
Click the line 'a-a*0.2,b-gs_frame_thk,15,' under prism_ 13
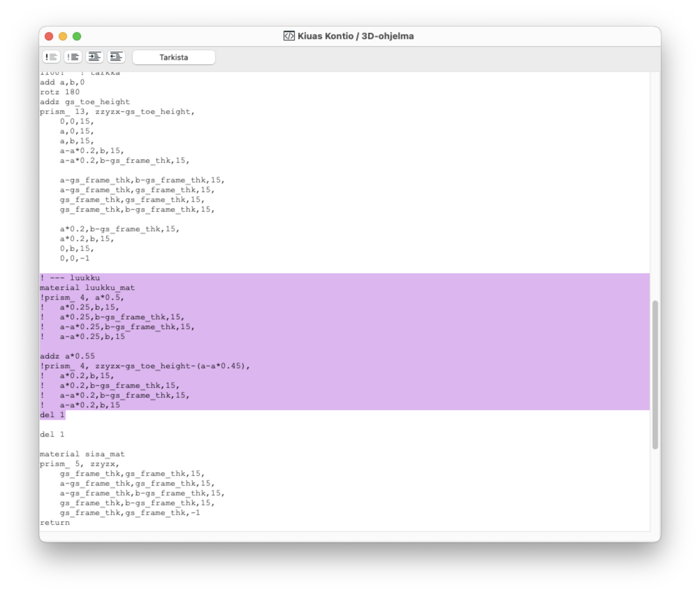tap(125, 160)
